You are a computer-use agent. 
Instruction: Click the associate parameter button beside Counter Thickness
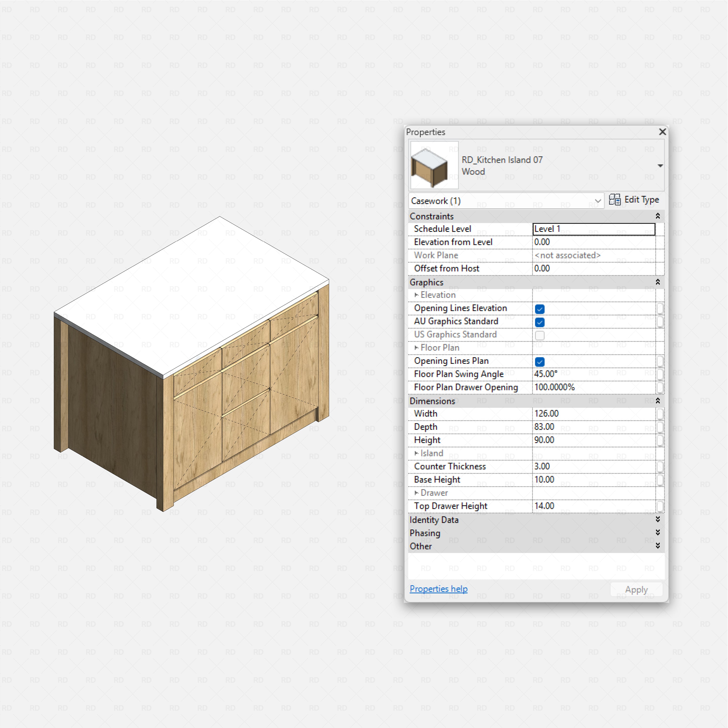point(661,467)
